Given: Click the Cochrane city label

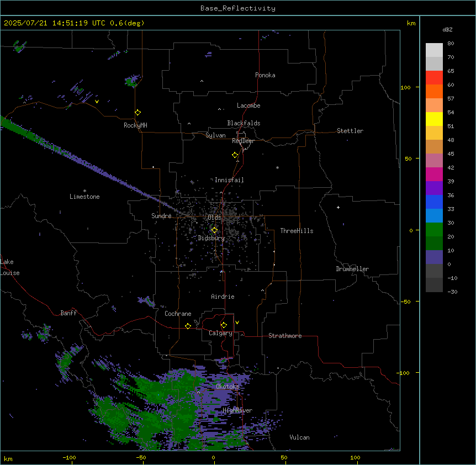Looking at the screenshot, I should point(178,314).
